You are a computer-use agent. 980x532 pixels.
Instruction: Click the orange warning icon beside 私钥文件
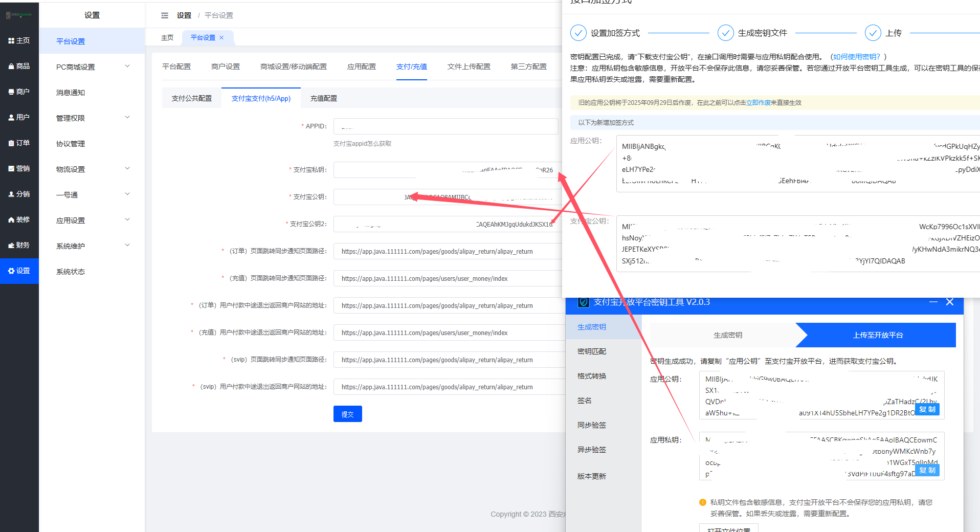703,502
